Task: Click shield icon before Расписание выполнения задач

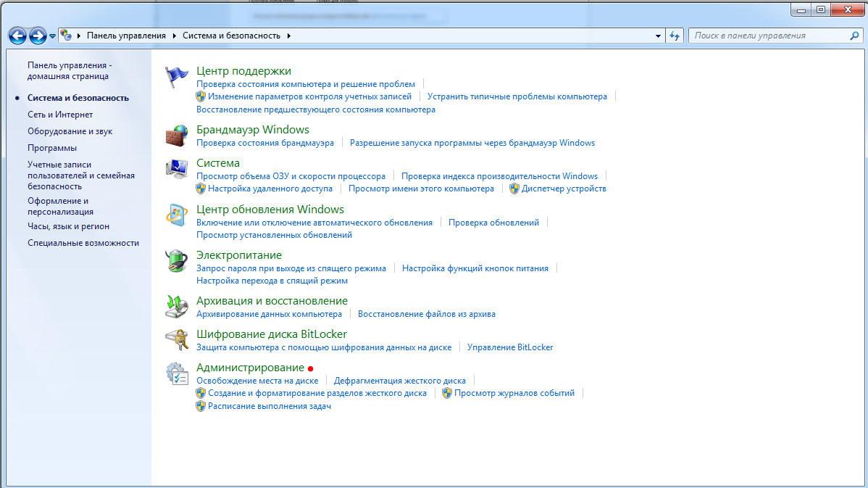Action: tap(201, 406)
